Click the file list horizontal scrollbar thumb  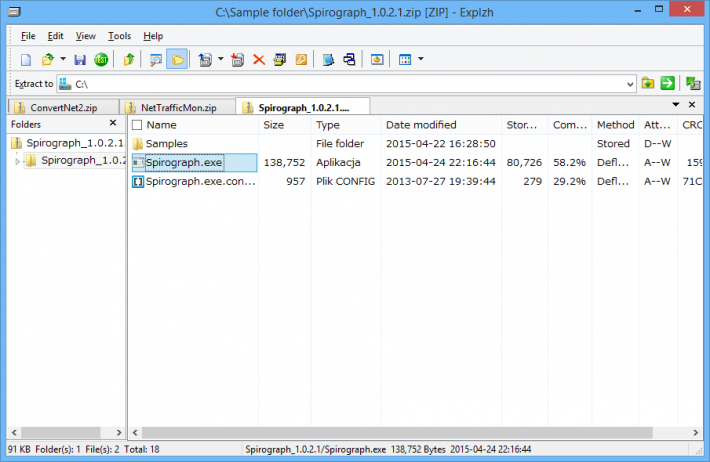pyautogui.click(x=397, y=433)
